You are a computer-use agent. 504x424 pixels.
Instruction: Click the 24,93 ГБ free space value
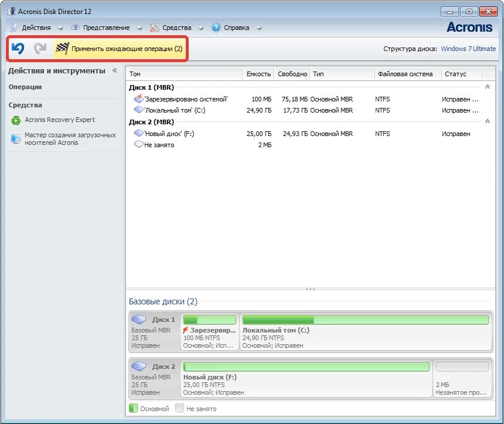click(x=295, y=134)
